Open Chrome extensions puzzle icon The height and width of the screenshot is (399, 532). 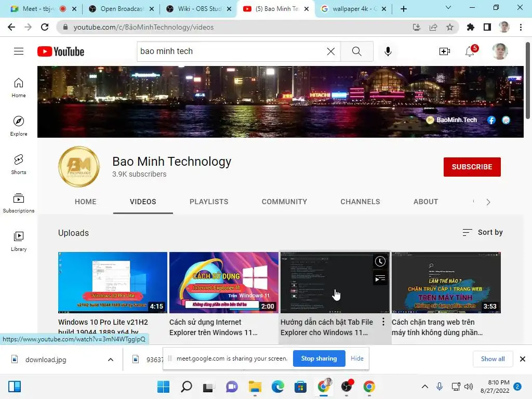[470, 27]
